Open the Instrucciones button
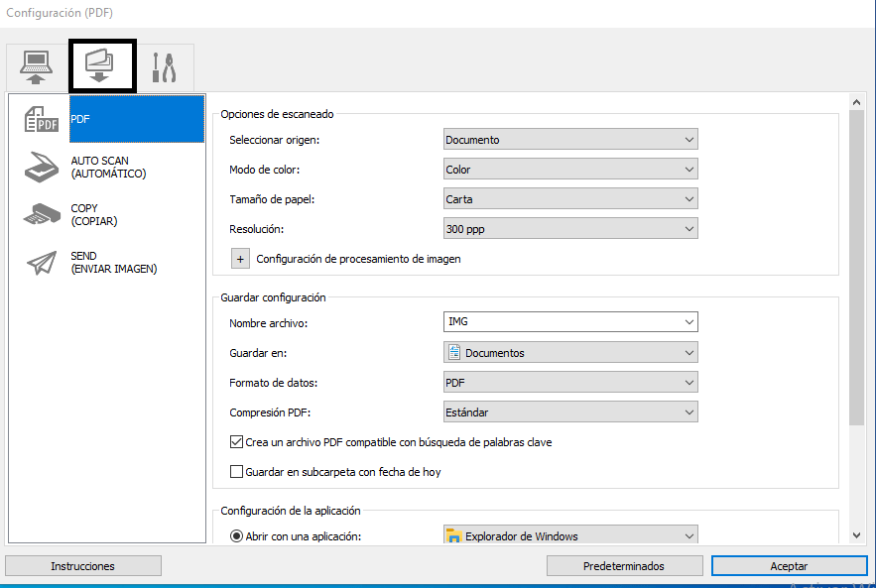Viewport: 876px width, 588px height. 83,566
